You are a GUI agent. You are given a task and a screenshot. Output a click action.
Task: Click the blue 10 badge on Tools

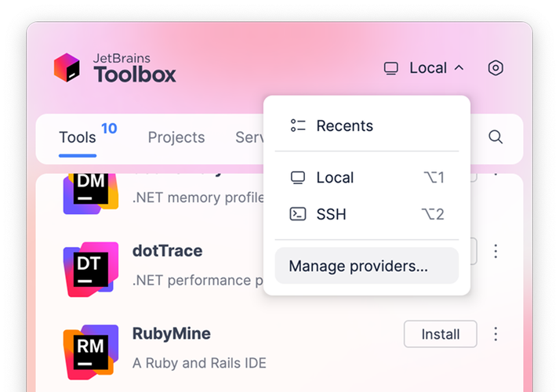click(x=109, y=128)
